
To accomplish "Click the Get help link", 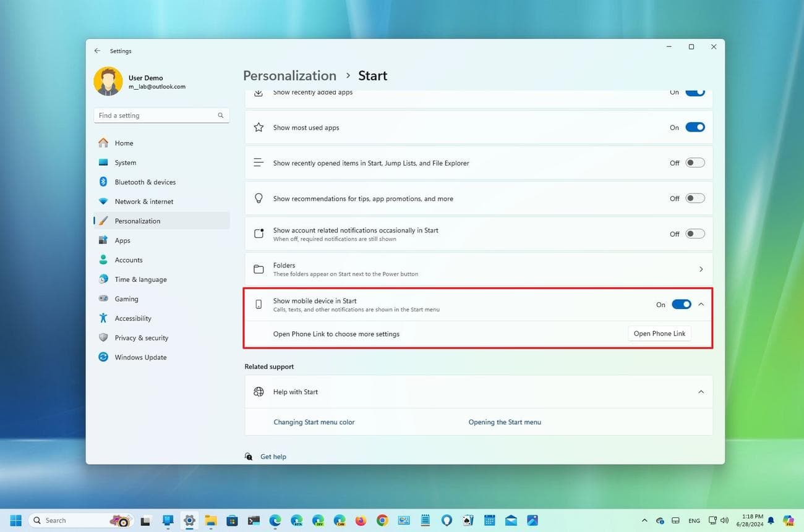I will coord(273,457).
